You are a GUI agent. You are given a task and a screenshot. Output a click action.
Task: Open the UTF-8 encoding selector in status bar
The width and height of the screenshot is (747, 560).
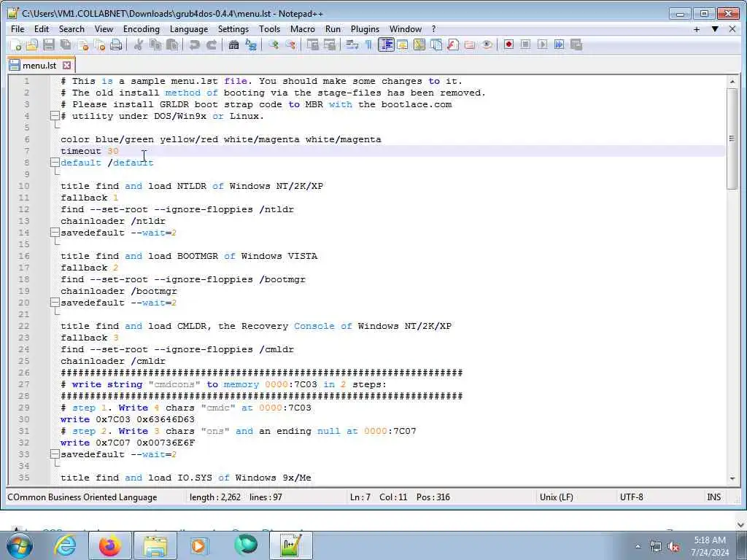[631, 497]
